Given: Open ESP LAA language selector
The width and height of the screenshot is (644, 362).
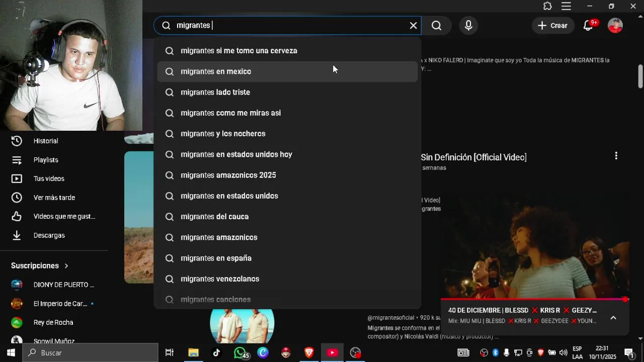Looking at the screenshot, I should tap(578, 352).
